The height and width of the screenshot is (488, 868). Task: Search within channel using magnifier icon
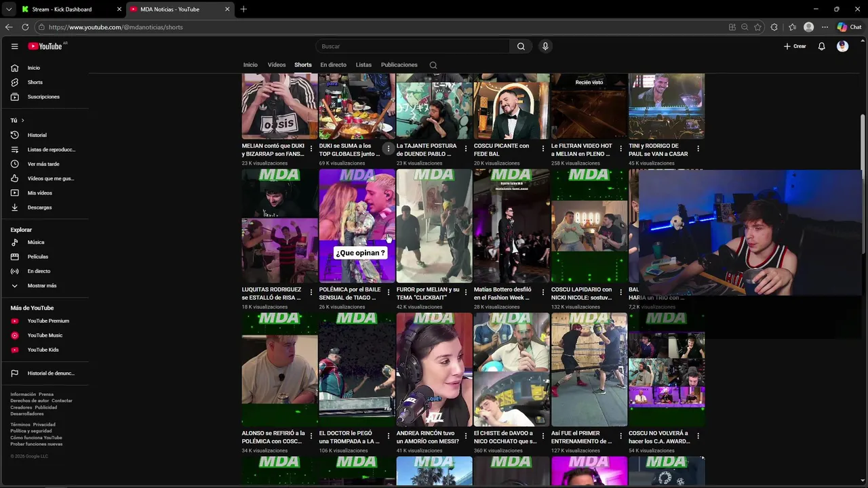(433, 65)
